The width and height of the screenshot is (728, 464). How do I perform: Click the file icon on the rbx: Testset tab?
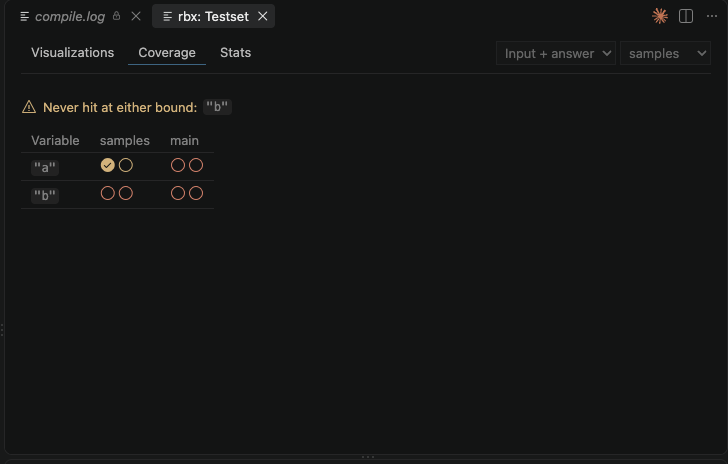point(168,17)
